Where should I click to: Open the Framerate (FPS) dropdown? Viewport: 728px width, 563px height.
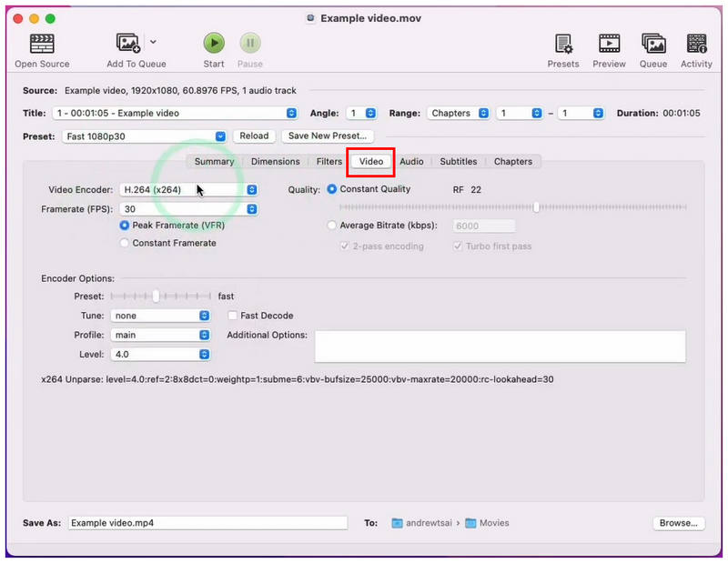188,209
